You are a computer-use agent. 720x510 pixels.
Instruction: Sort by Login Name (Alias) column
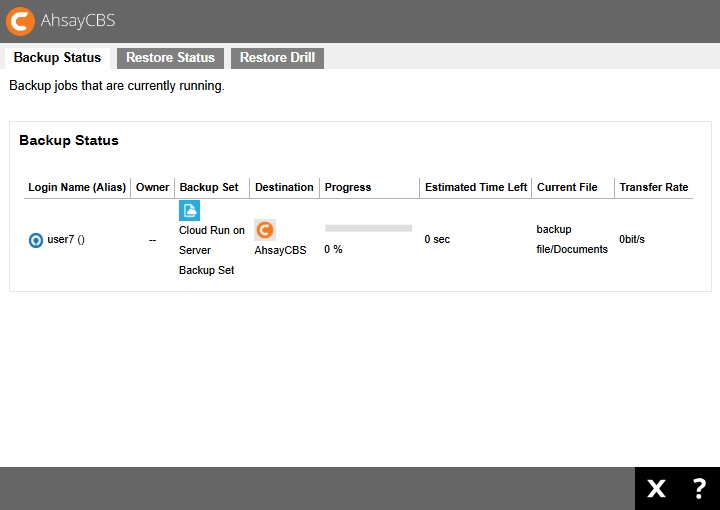(76, 187)
